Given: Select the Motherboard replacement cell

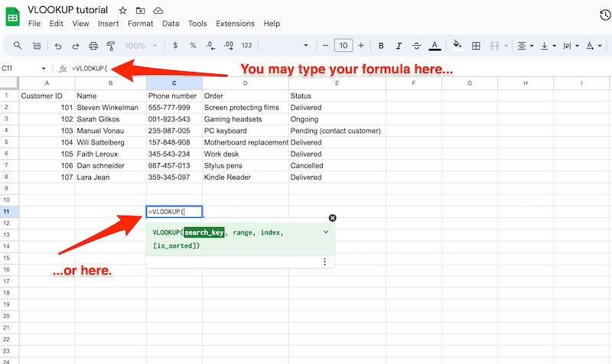Looking at the screenshot, I should point(246,142).
